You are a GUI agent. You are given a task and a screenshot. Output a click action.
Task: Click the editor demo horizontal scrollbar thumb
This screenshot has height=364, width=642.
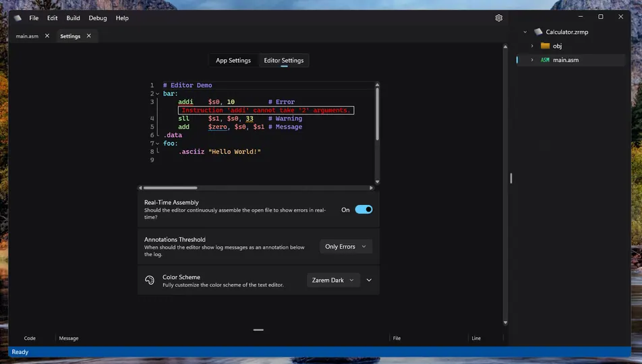[x=171, y=188]
